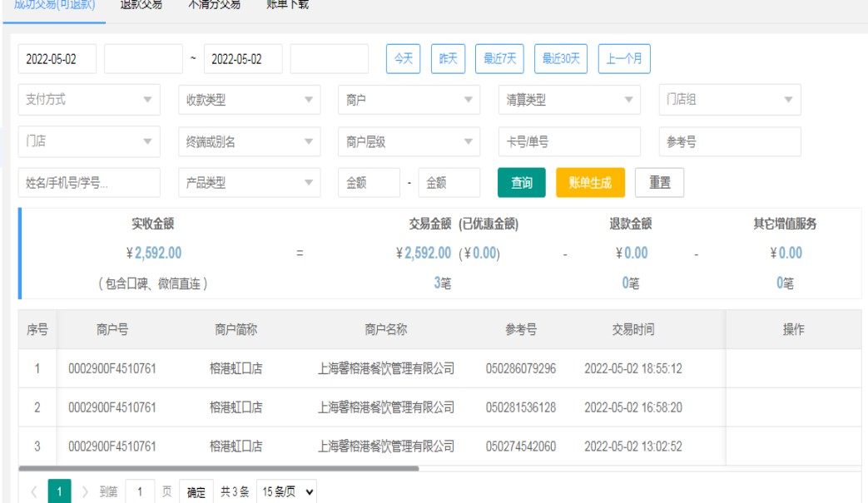Screen dimensions: 868x503
Task: Open the 15条/页 page size selector
Action: 287,492
